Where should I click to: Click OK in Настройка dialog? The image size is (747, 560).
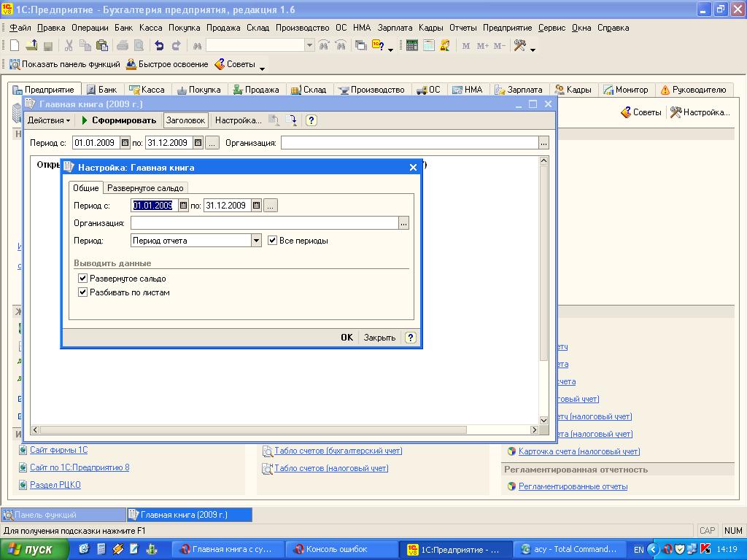coord(347,337)
